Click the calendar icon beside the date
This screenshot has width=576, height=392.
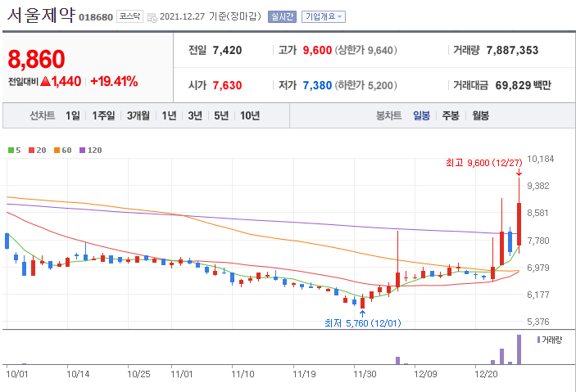(152, 17)
